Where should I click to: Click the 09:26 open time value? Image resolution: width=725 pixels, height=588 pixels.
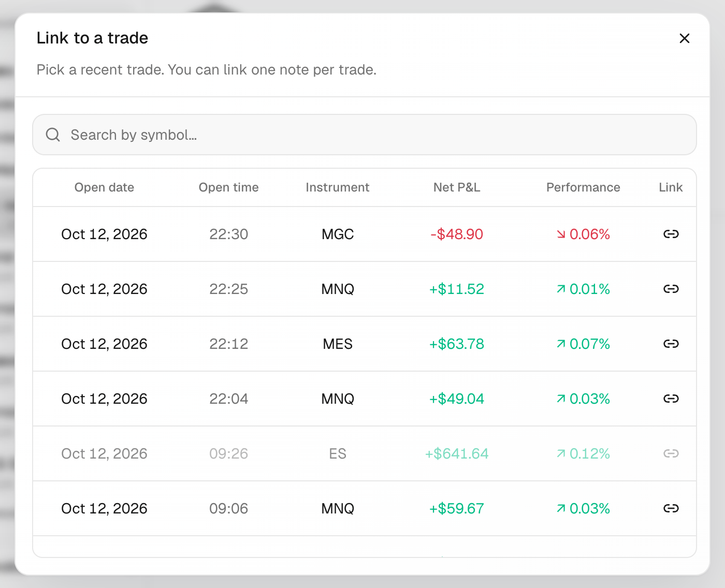pyautogui.click(x=228, y=453)
